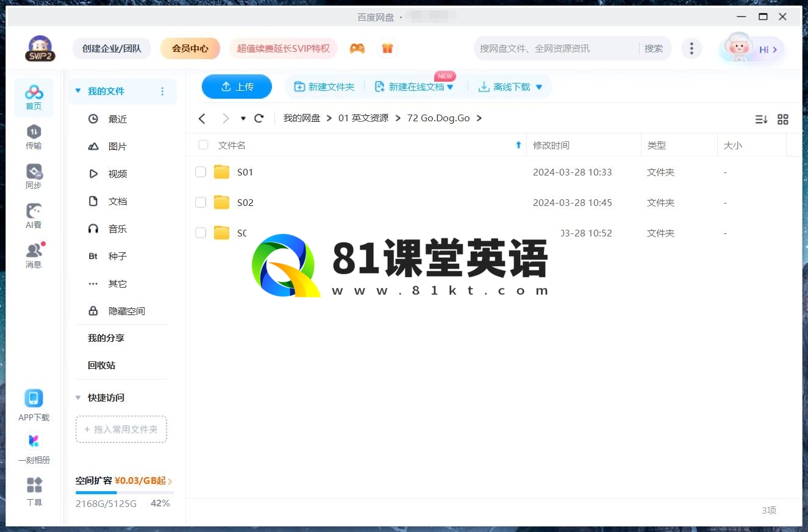The height and width of the screenshot is (532, 808).
Task: Collapse the 我的文件 tree section
Action: tap(78, 91)
